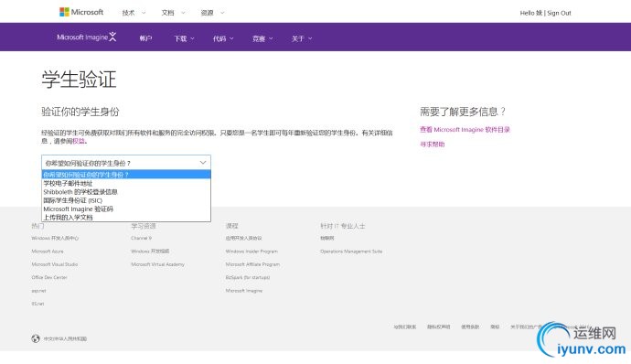631x364 pixels.
Task: Open the 权益 link in description
Action: pos(79,141)
